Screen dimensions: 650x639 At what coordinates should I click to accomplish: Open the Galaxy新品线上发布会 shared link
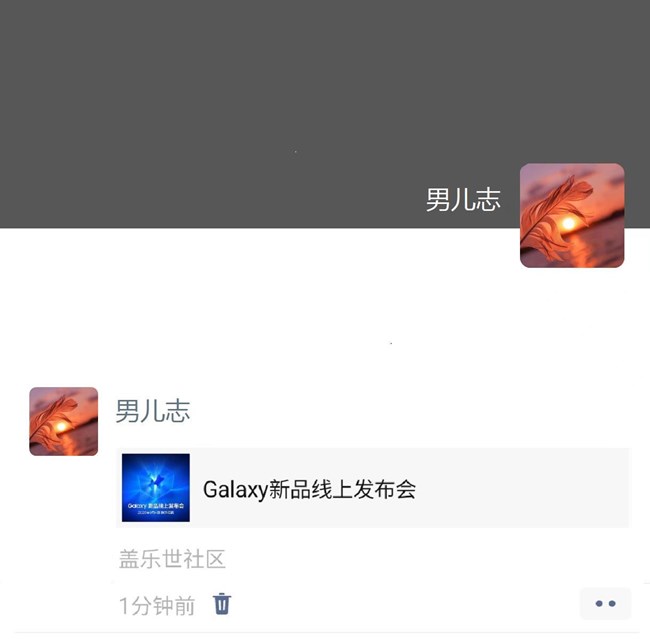373,488
